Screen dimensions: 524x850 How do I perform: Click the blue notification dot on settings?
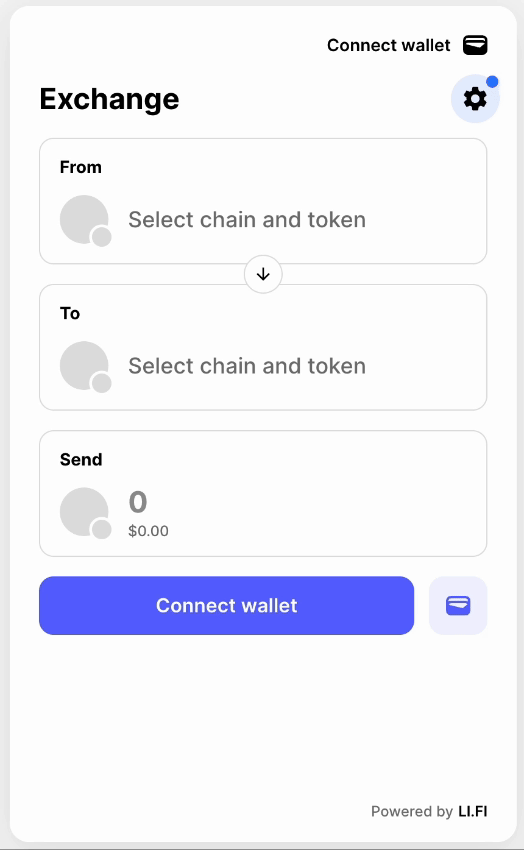(x=492, y=82)
